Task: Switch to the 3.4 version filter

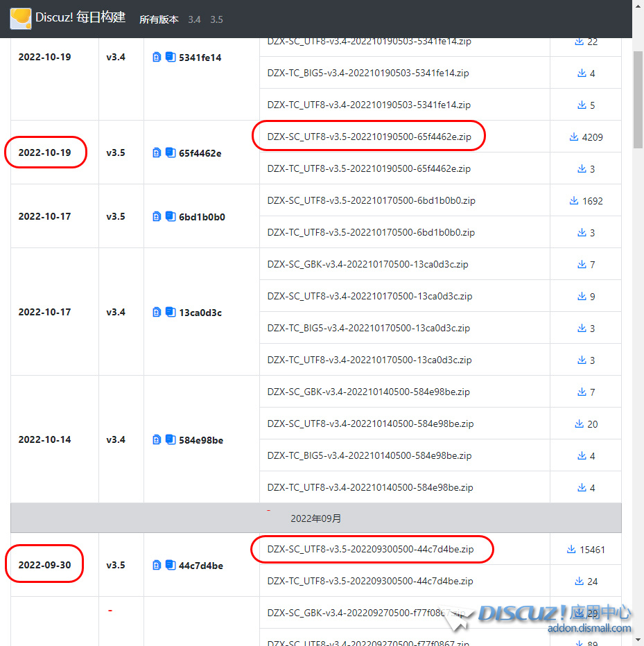Action: [x=195, y=19]
